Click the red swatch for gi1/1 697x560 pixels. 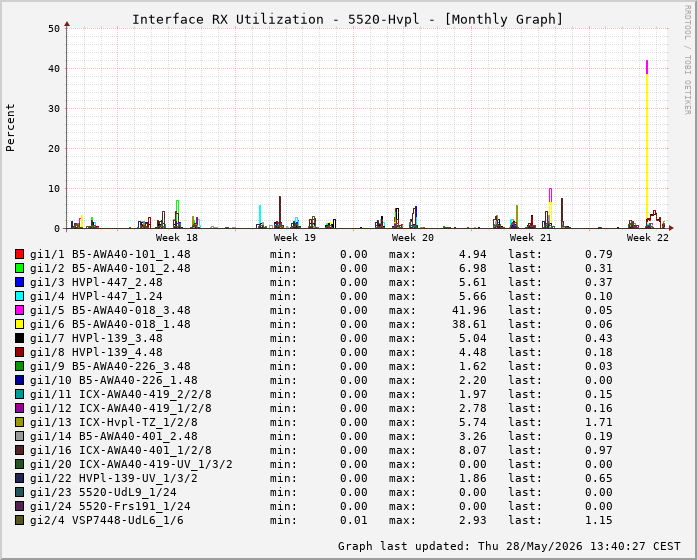pos(19,254)
